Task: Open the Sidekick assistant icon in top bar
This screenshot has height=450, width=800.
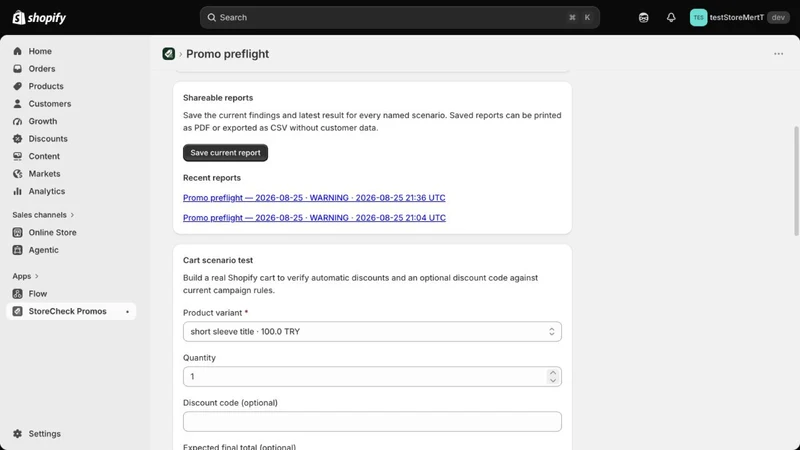Action: tap(643, 17)
